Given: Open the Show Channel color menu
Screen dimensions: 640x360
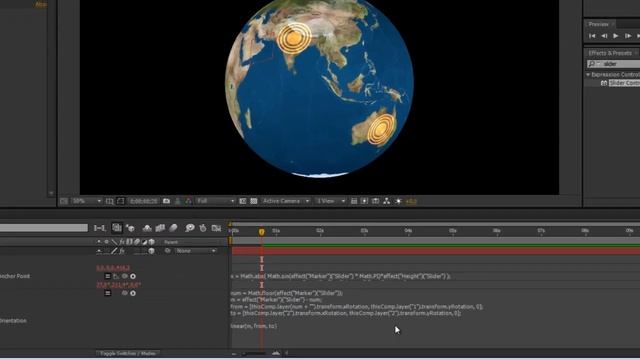Looking at the screenshot, I should (x=188, y=201).
